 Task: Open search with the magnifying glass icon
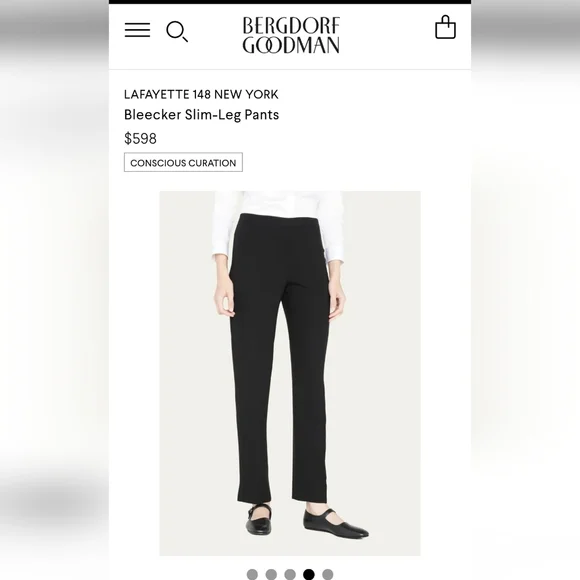pyautogui.click(x=177, y=31)
